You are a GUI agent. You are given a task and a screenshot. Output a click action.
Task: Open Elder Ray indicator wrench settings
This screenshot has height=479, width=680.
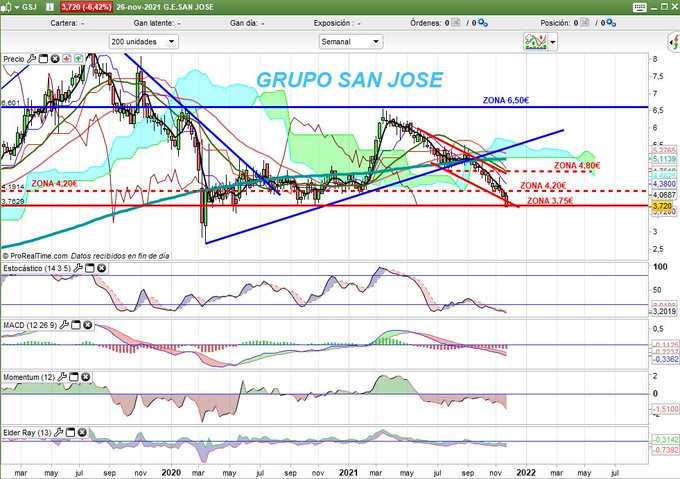(x=59, y=432)
